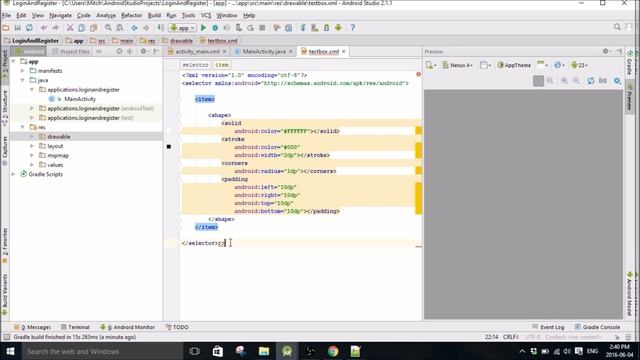Viewport: 640px width, 360px height.
Task: Open the app run configuration dropdown
Action: click(182, 28)
